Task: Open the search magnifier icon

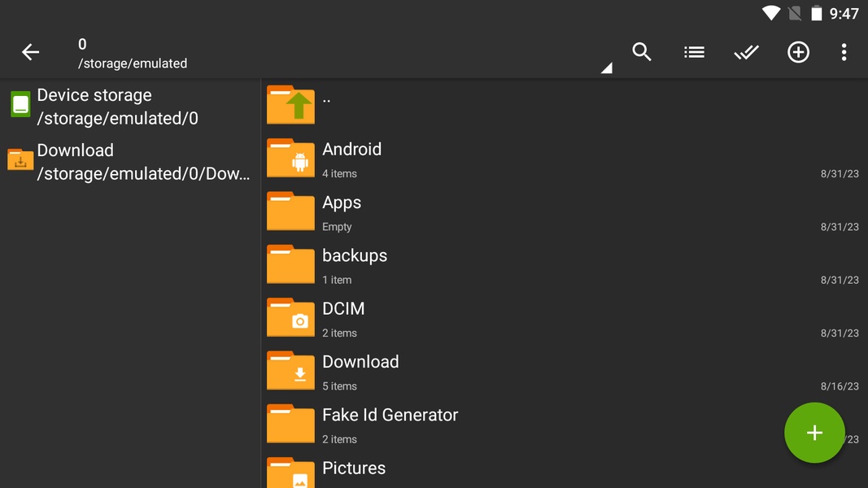Action: coord(642,52)
